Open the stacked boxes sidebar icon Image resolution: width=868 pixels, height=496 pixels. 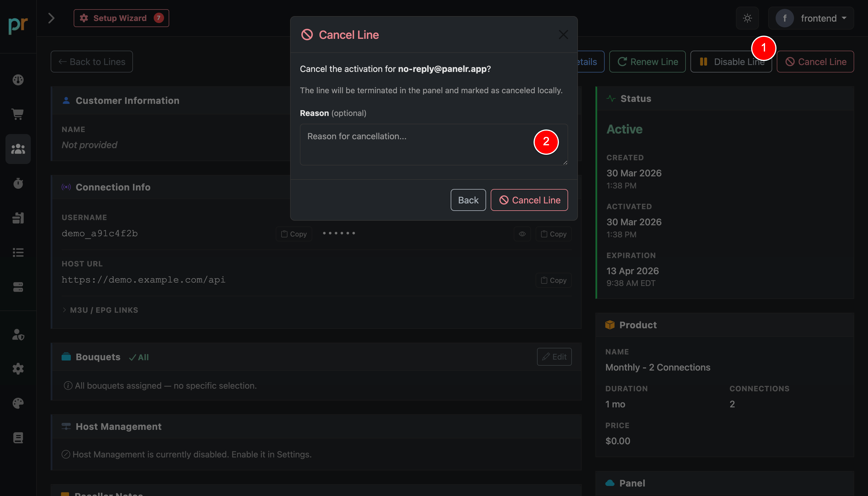(x=18, y=218)
